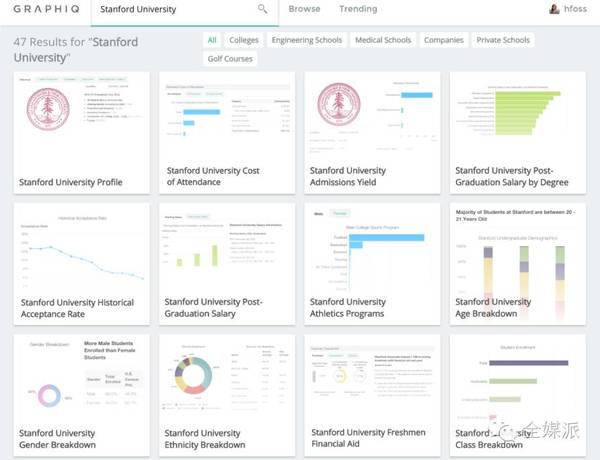Open the Admissions Yield card
This screenshot has width=600, height=460.
(372, 132)
